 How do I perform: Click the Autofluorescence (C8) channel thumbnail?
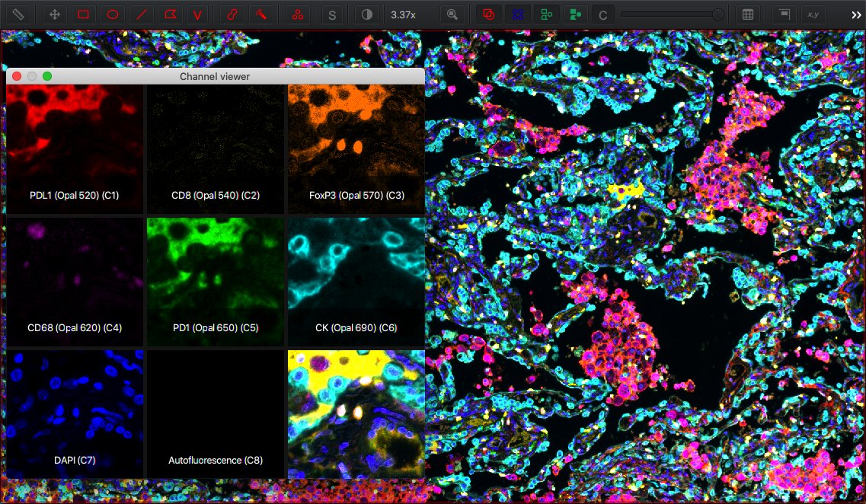(x=216, y=414)
